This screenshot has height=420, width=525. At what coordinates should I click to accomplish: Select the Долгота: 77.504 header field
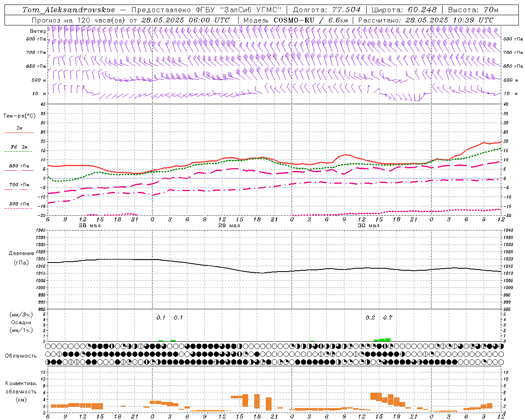[326, 10]
